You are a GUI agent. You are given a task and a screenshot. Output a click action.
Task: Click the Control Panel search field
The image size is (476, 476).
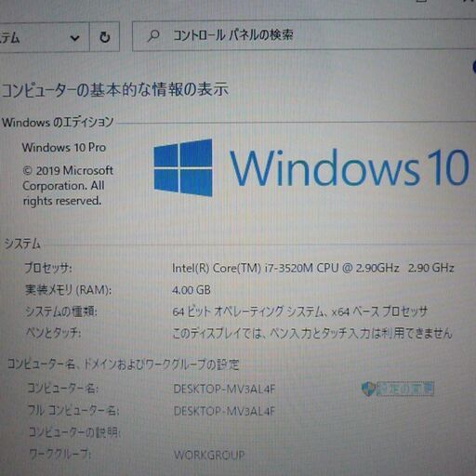[x=304, y=35]
